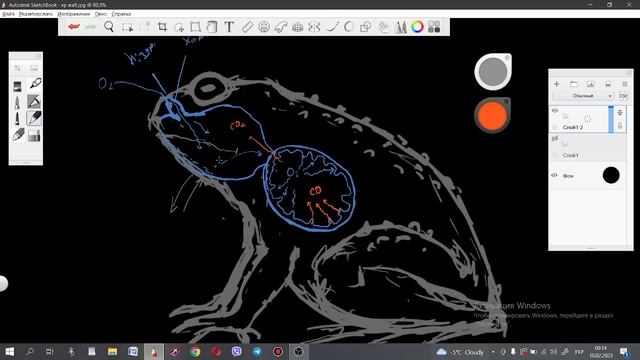Click the weather Cloudy widget in taskbar
The width and height of the screenshot is (640, 360).
click(460, 352)
